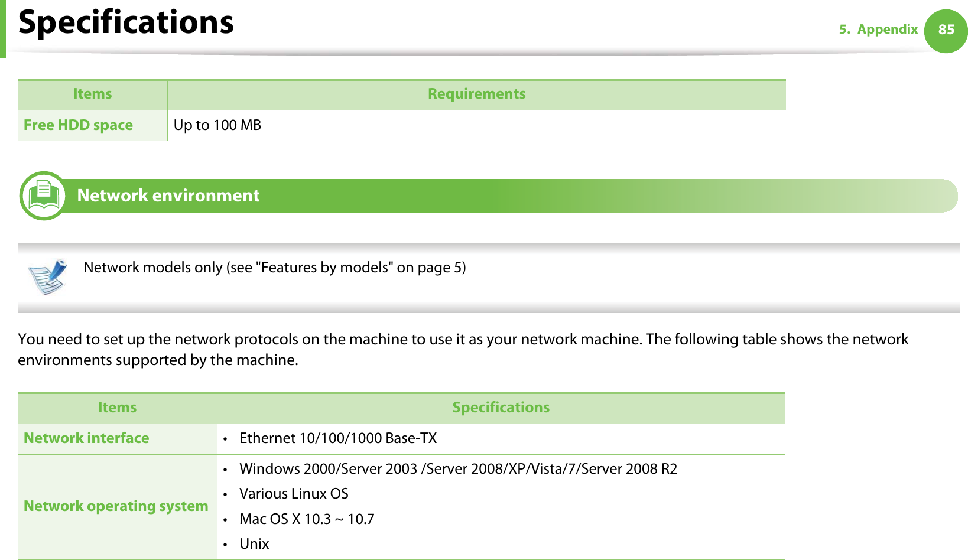This screenshot has height=560, width=968.
Task: Click the Specifications column header in the table
Action: point(501,408)
